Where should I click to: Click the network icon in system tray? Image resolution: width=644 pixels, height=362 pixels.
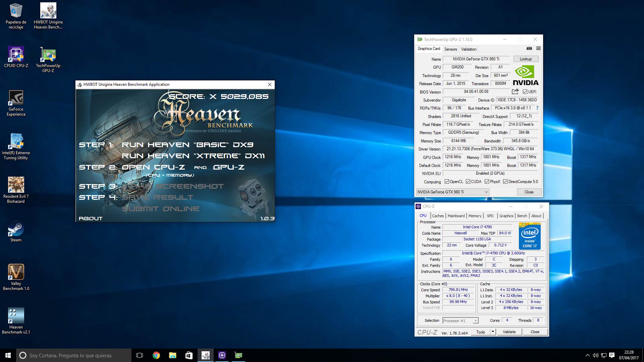pyautogui.click(x=603, y=355)
